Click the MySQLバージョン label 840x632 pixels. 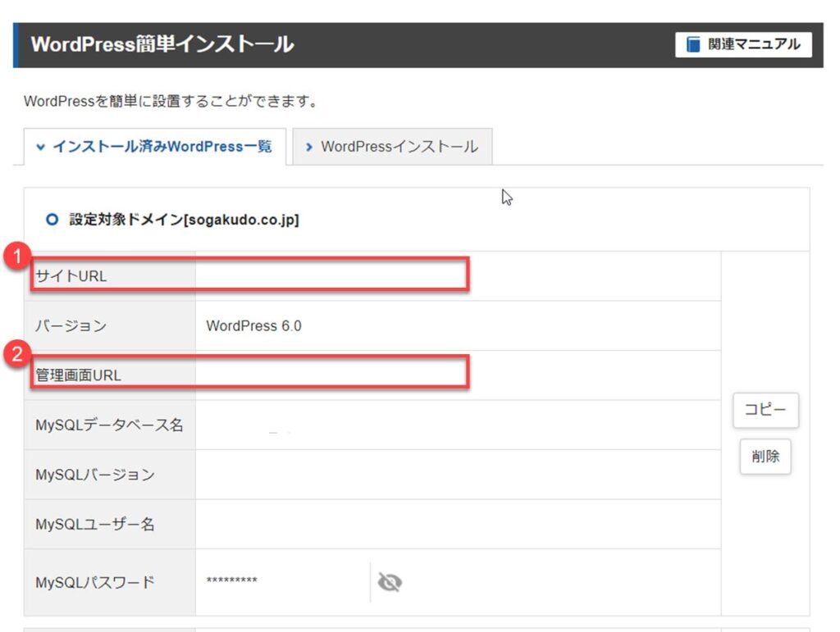click(95, 475)
